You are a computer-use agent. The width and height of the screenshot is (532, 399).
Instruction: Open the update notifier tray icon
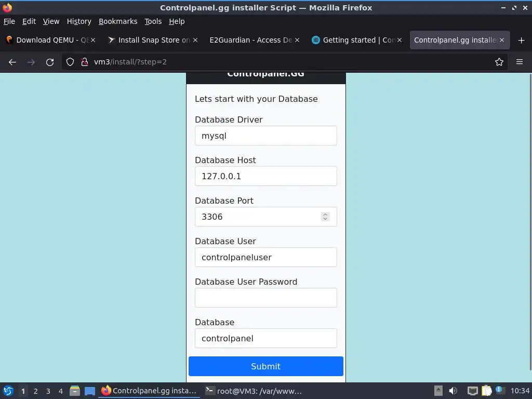point(500,390)
